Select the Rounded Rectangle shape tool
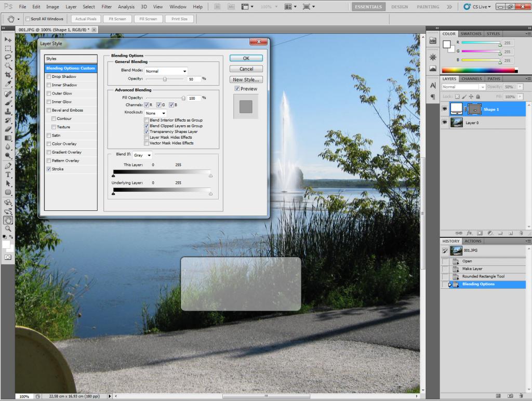Viewport: 532px width, 401px height. click(x=8, y=192)
